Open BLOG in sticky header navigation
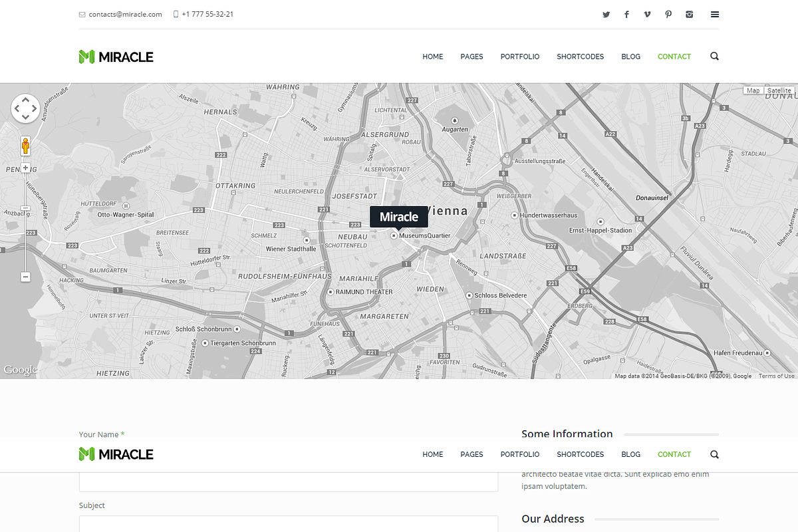This screenshot has height=532, width=798. click(x=630, y=454)
